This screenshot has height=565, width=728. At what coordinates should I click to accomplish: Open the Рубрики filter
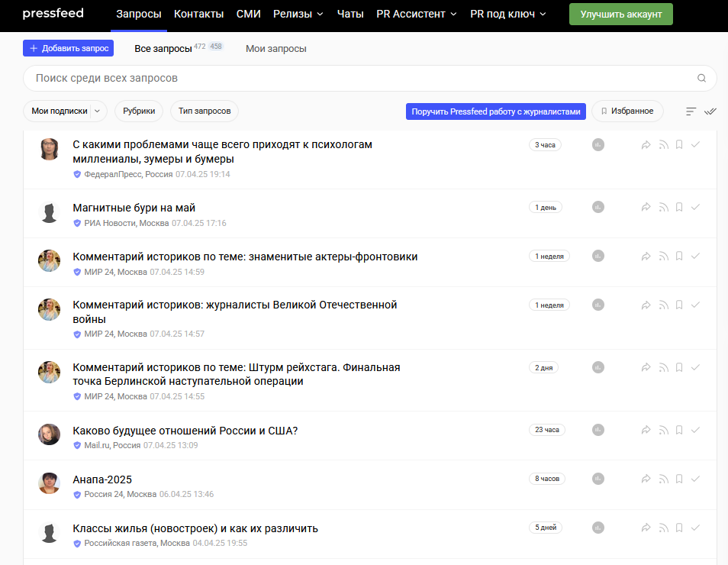[139, 111]
